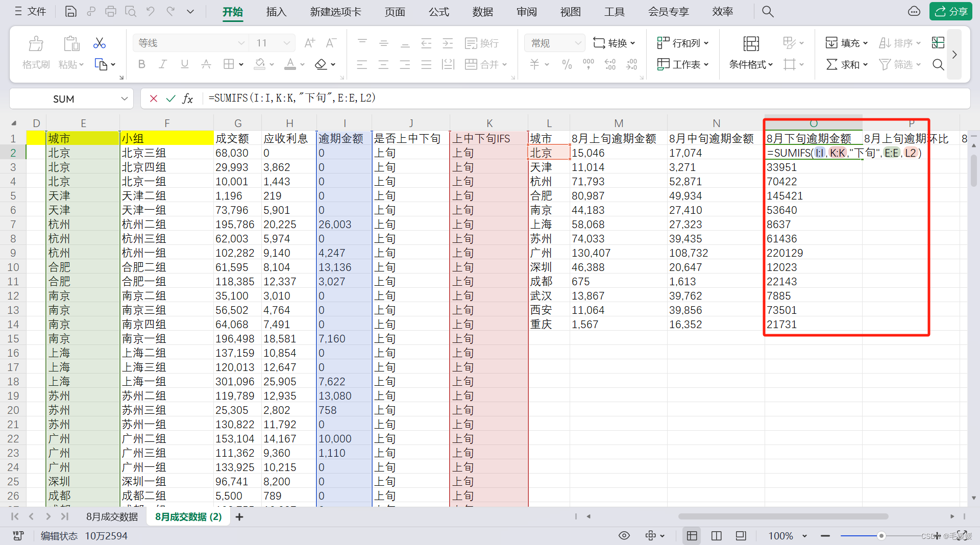Click the horizontal scrollbar thumb
Image resolution: width=980 pixels, height=545 pixels.
click(x=783, y=516)
